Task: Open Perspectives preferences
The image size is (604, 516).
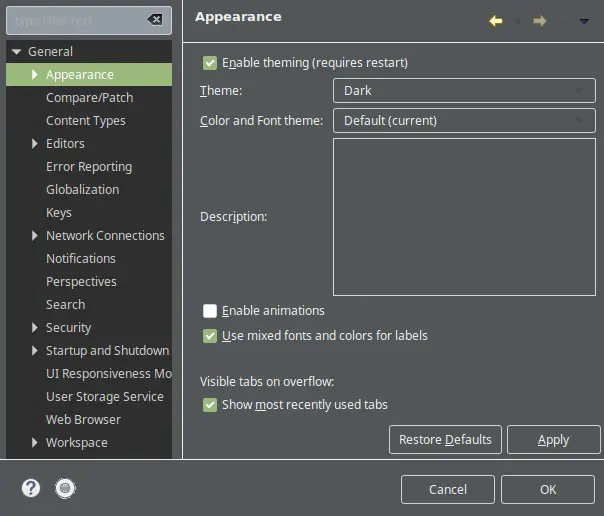Action: coord(81,281)
